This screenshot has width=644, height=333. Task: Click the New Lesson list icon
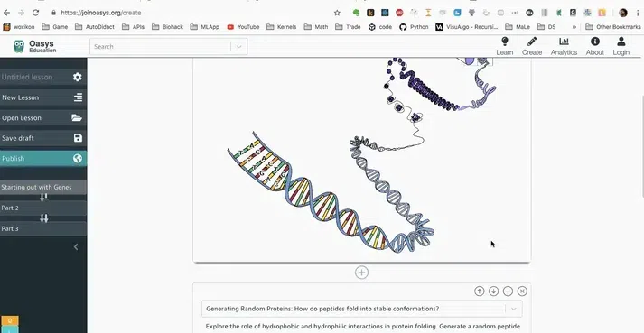coord(78,97)
